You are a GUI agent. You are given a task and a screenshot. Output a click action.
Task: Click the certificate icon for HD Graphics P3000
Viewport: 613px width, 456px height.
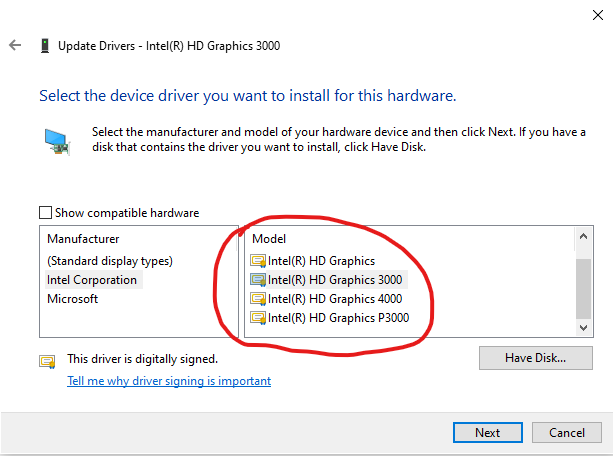coord(258,318)
